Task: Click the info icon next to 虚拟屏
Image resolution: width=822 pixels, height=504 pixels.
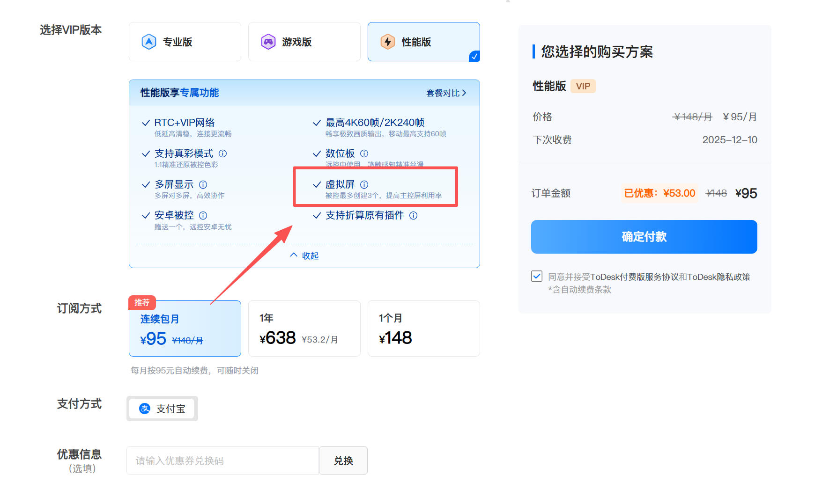Action: pyautogui.click(x=365, y=184)
